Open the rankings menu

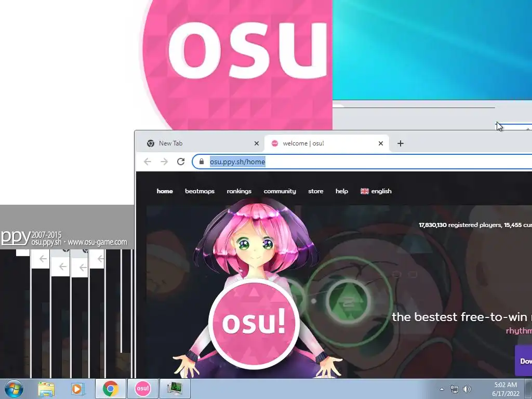click(x=239, y=191)
